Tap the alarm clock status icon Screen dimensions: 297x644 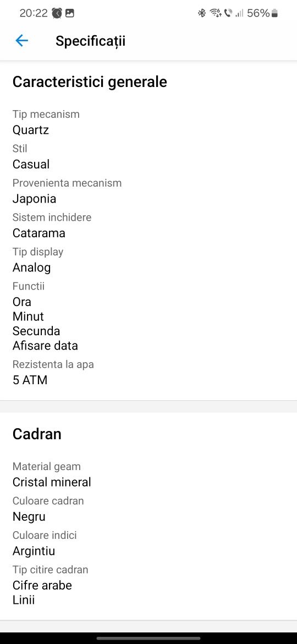pos(57,13)
